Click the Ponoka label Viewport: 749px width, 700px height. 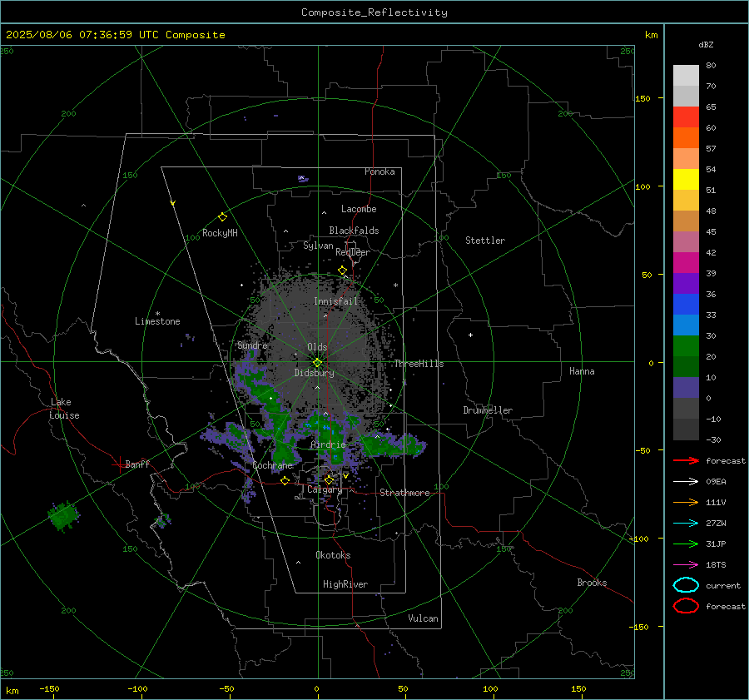coord(379,171)
